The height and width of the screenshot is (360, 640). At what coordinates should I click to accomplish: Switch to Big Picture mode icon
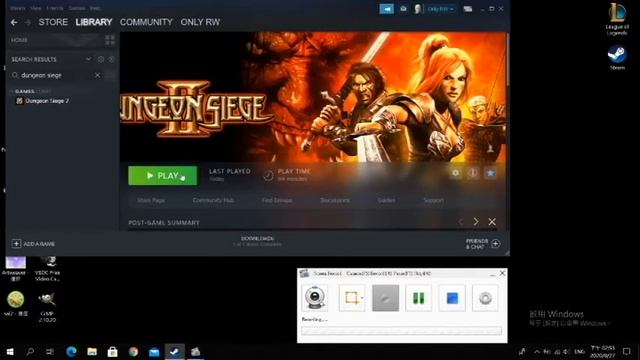(468, 9)
